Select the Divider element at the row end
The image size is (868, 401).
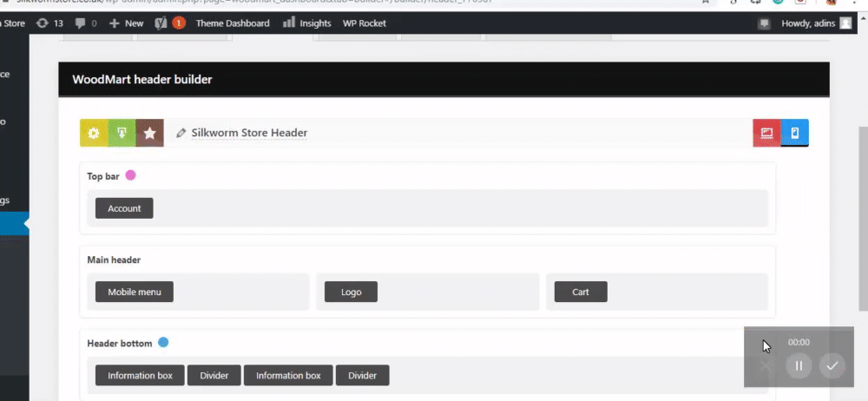[x=362, y=375]
